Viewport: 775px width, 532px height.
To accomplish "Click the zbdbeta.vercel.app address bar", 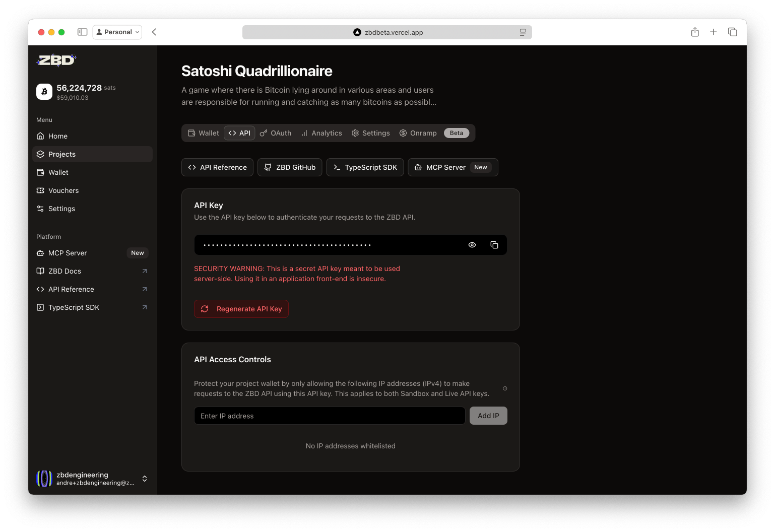I will [387, 32].
